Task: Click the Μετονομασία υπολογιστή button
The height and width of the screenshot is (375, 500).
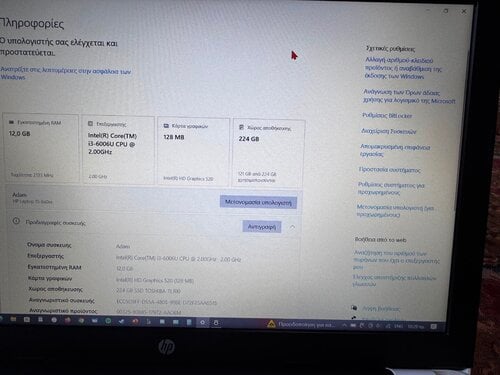Action: 258,202
